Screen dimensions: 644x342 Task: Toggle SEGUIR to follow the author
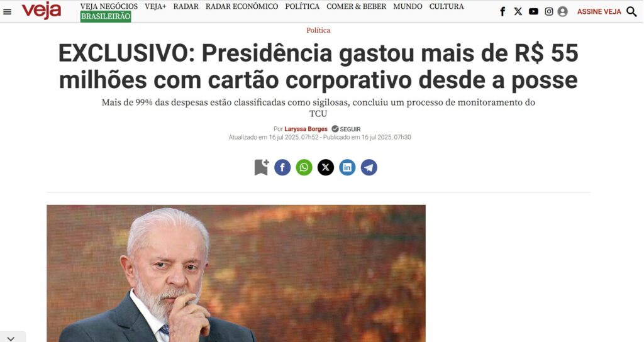347,129
